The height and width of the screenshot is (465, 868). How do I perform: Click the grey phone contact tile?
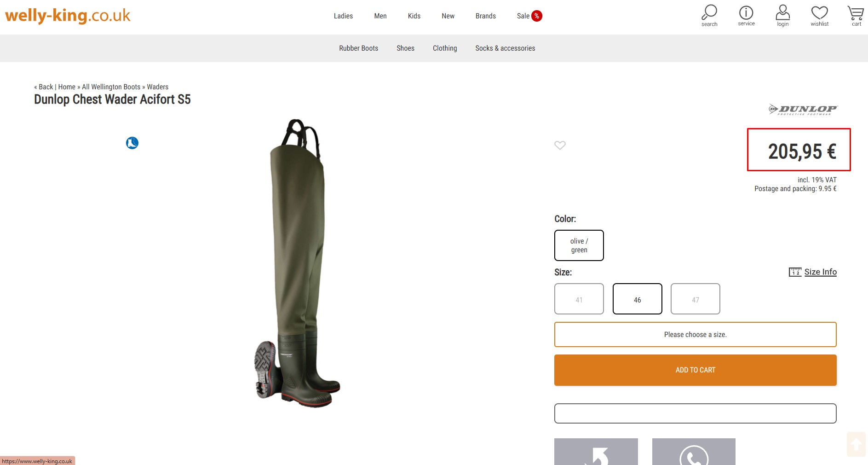coord(694,452)
